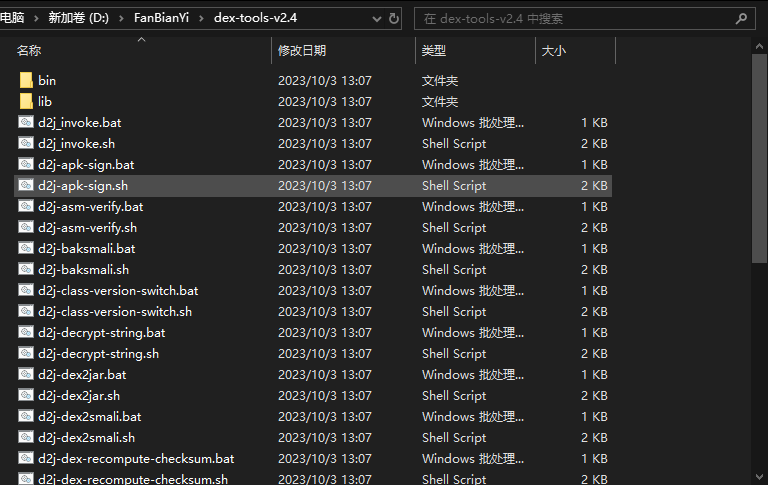The image size is (768, 485).
Task: Select the d2j-class-version-switch.sh file icon
Action: [x=26, y=311]
